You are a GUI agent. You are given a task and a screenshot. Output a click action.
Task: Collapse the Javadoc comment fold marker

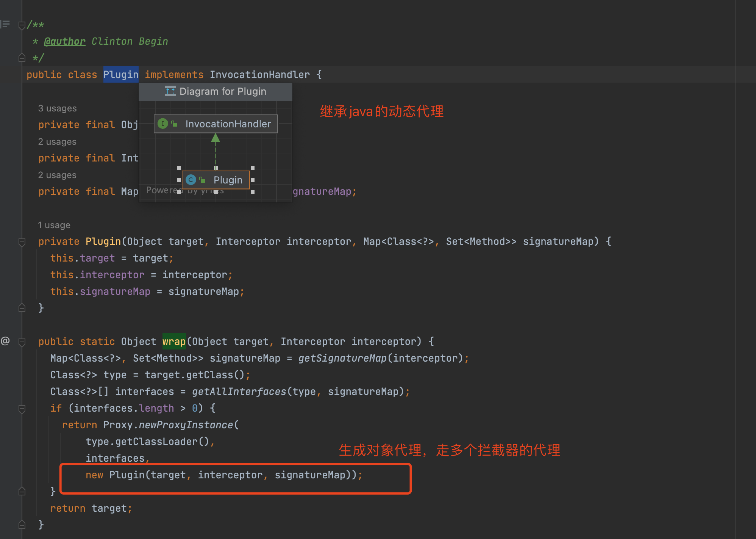click(x=22, y=25)
